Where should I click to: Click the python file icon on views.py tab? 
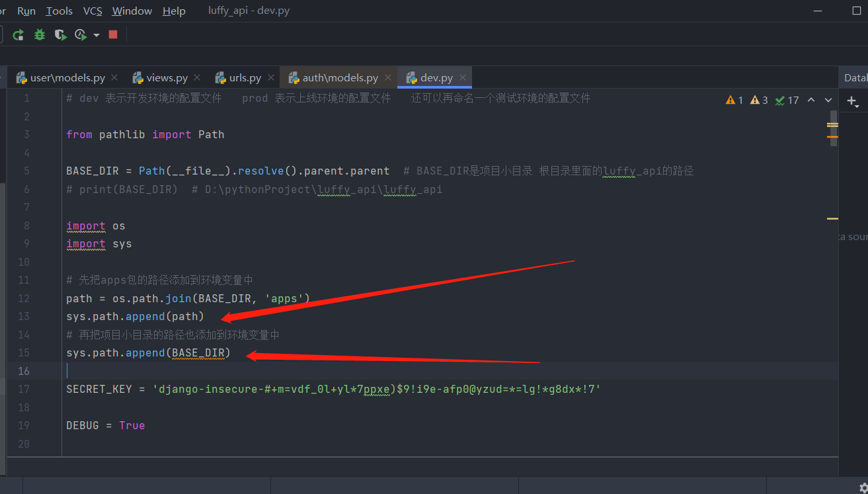click(138, 77)
